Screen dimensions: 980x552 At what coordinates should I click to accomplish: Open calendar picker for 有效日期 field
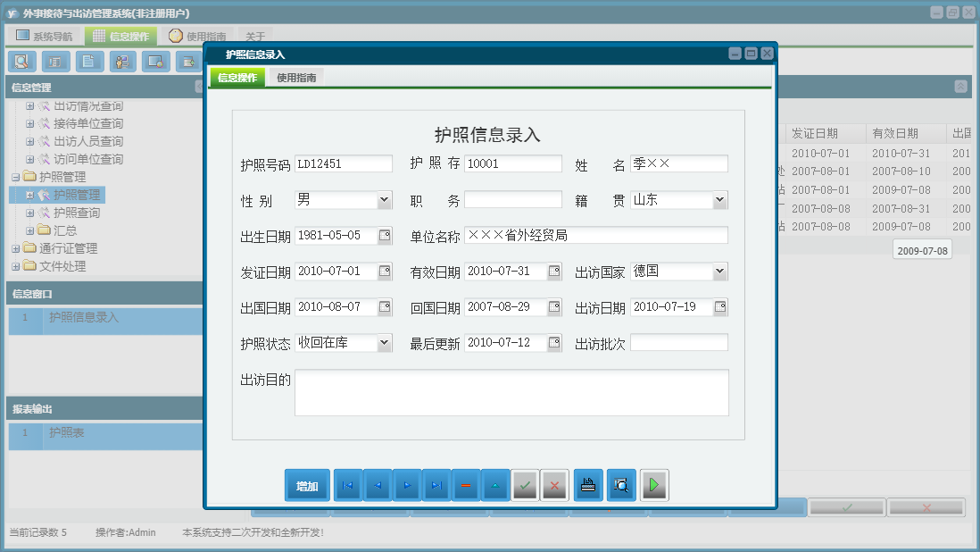(x=554, y=272)
